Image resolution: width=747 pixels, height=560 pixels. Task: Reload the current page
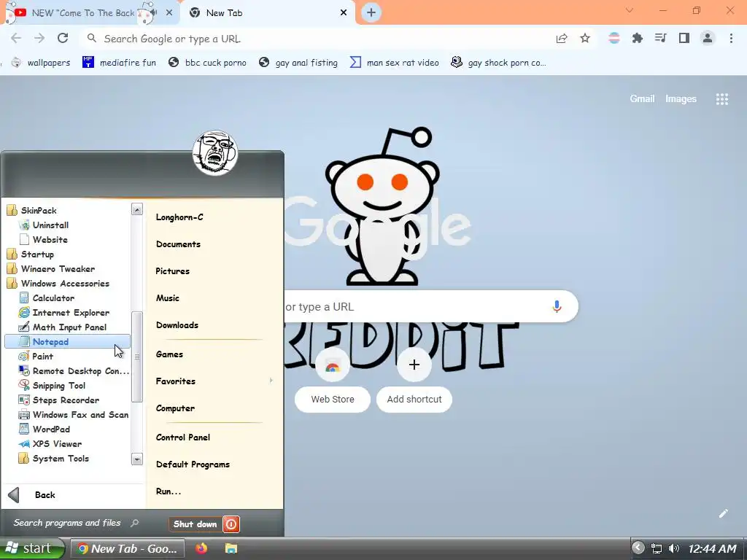click(63, 38)
